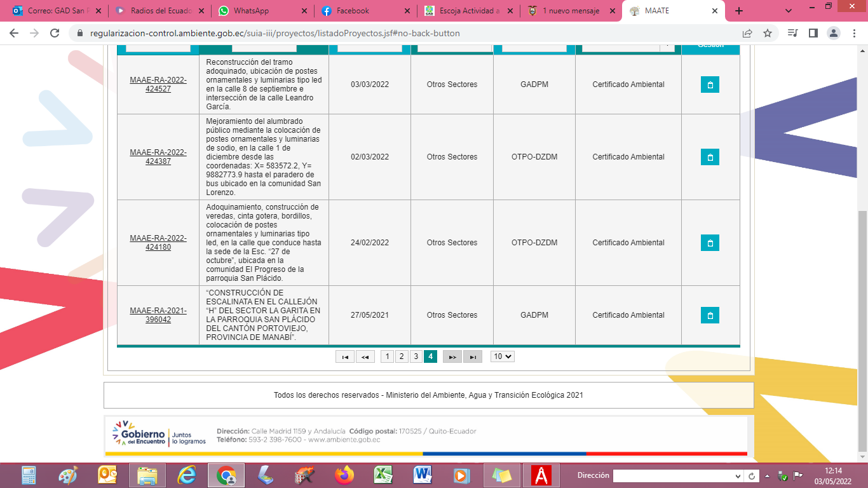Bookmark this page with the star icon
Screen dimensions: 868x488
(x=767, y=33)
